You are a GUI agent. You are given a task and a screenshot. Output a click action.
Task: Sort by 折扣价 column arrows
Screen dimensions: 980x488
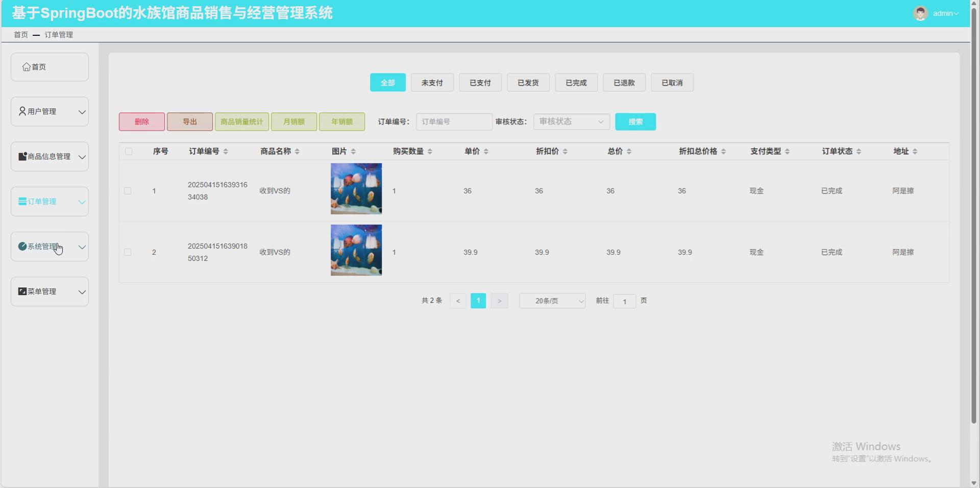click(x=565, y=152)
